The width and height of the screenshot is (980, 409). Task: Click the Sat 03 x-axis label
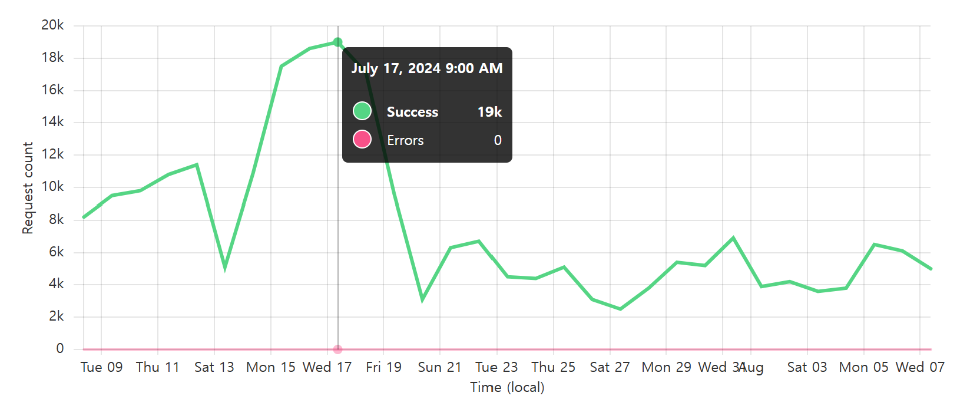[807, 367]
